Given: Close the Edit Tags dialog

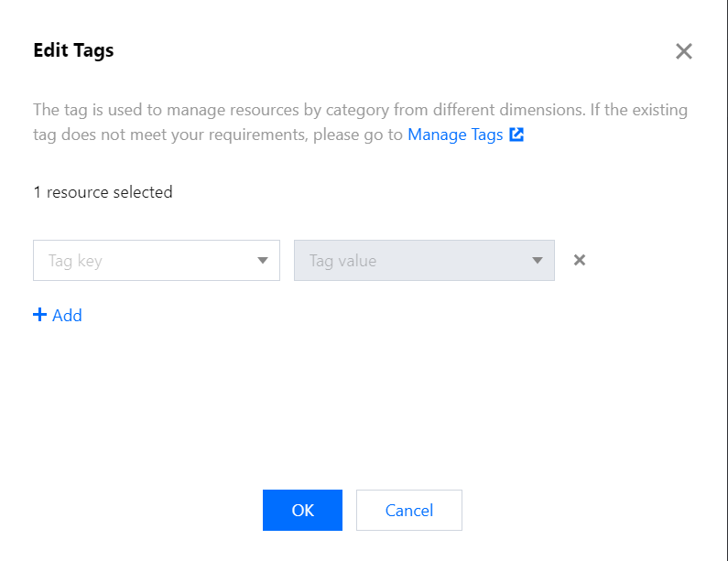Looking at the screenshot, I should 683,51.
